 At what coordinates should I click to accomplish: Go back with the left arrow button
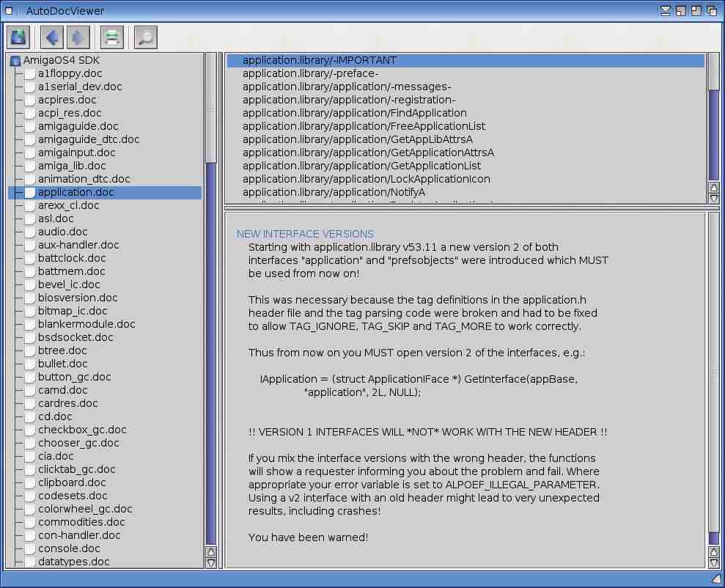point(51,37)
